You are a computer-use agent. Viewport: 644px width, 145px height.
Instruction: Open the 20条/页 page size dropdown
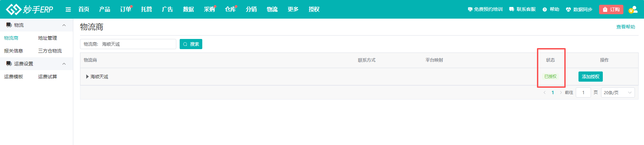(618, 92)
